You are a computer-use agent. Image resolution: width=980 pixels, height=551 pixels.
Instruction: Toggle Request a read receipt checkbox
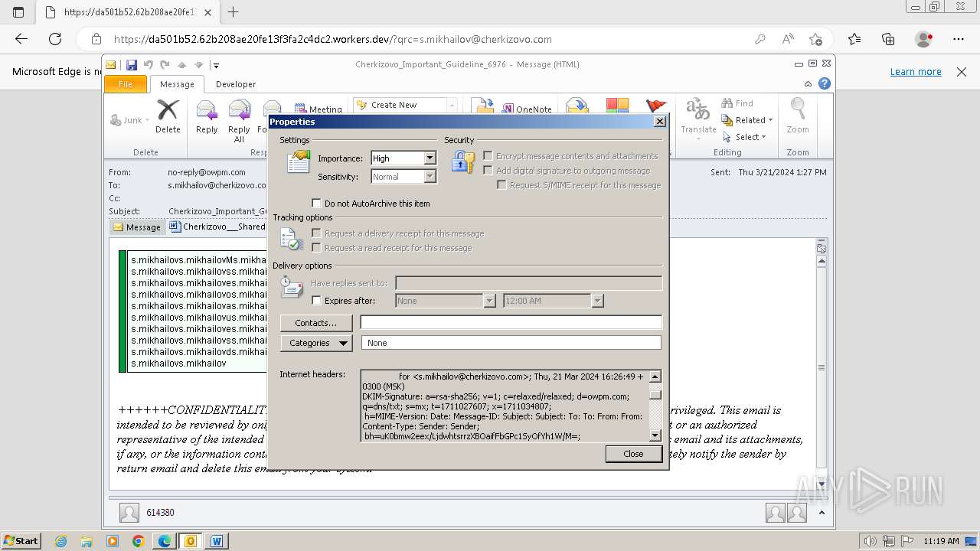(x=316, y=247)
